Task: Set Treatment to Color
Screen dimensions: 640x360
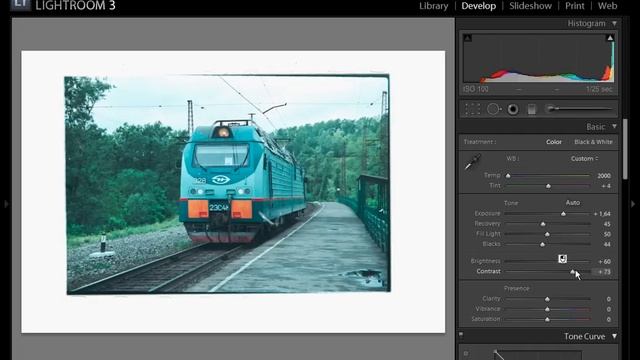Action: [x=554, y=142]
